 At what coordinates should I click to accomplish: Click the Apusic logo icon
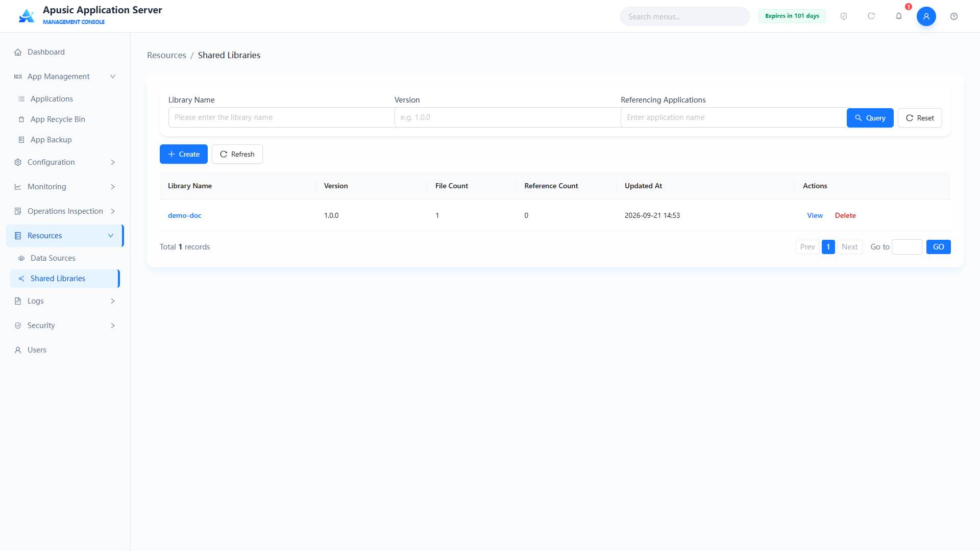[x=27, y=16]
